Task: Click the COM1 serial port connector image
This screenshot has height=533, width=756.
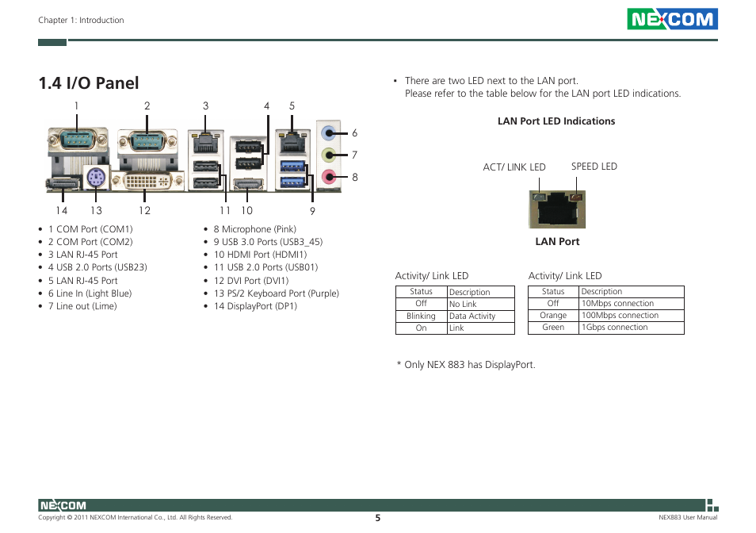Action: 78,141
